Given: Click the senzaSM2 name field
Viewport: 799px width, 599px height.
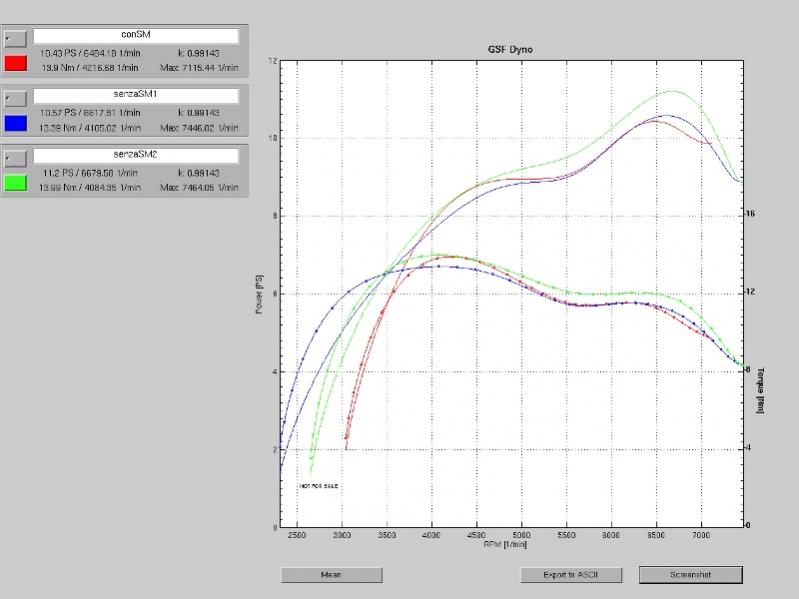Looking at the screenshot, I should coord(136,155).
